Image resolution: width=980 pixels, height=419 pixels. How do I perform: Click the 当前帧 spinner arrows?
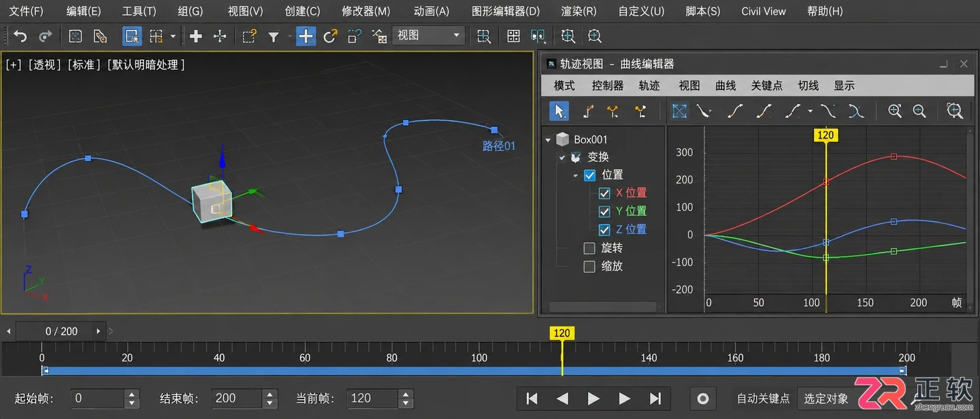406,398
